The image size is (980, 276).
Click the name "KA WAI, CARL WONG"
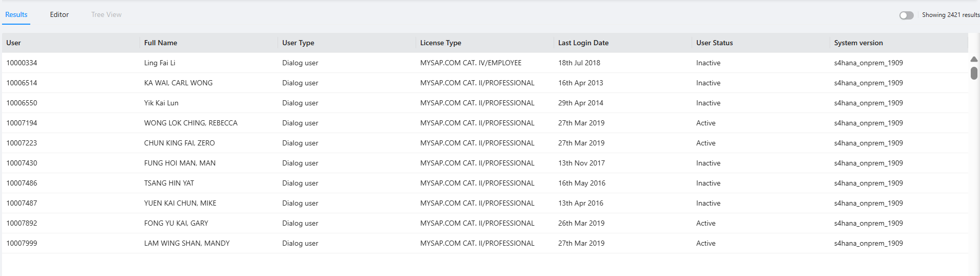pos(178,83)
